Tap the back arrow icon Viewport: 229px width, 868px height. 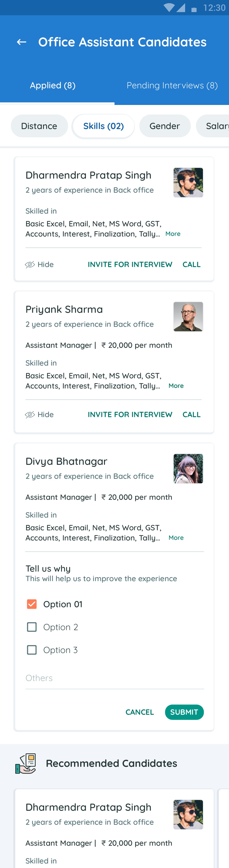(x=22, y=42)
